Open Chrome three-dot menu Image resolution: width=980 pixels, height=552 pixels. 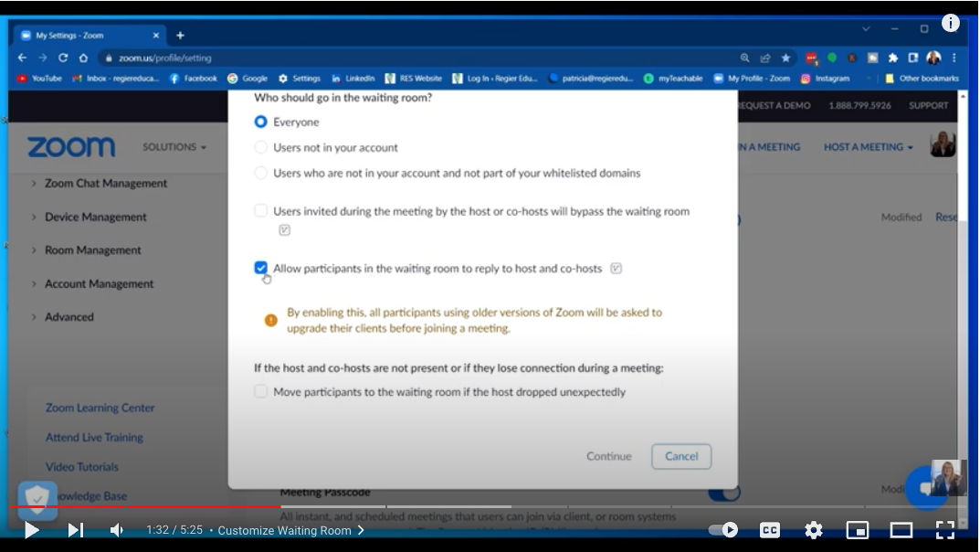pos(954,58)
